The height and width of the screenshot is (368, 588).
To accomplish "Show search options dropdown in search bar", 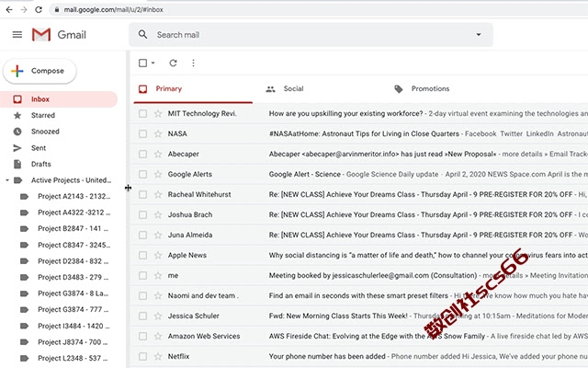I will tap(479, 35).
